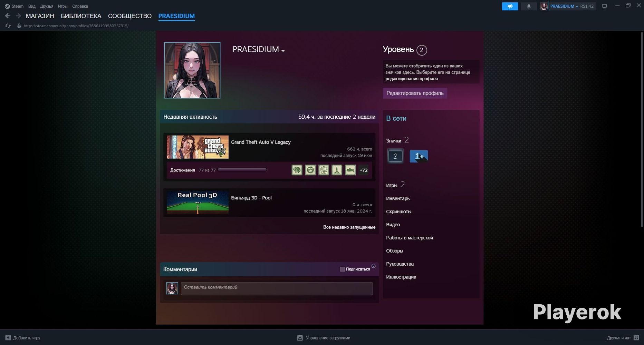This screenshot has width=644, height=345.
Task: Open the Steam menu
Action: point(18,6)
